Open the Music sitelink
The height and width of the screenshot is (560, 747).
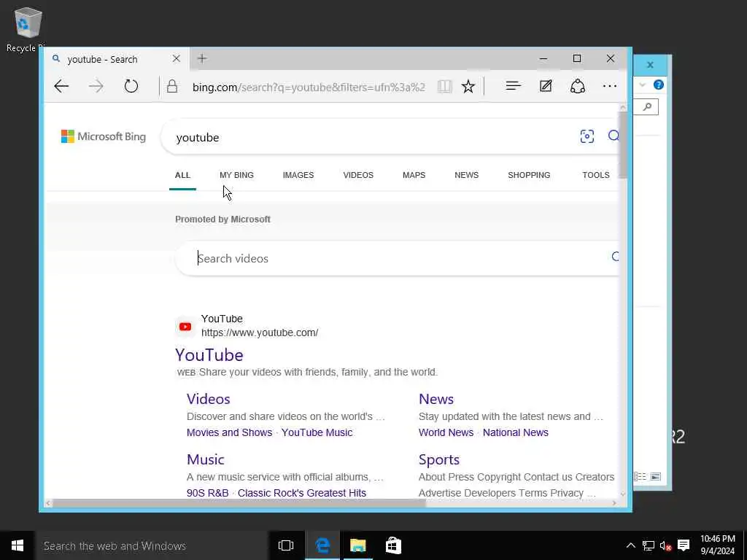pyautogui.click(x=205, y=459)
